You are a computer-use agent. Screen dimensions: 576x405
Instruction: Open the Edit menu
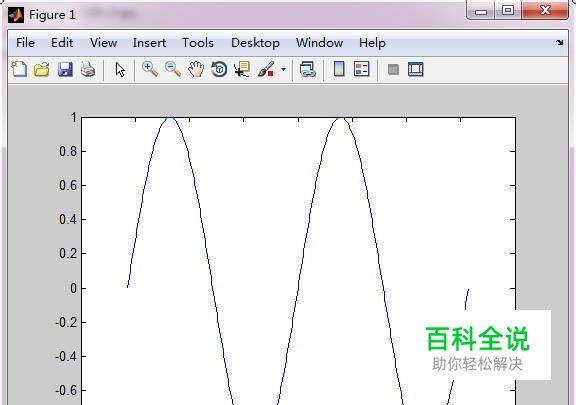pyautogui.click(x=62, y=43)
